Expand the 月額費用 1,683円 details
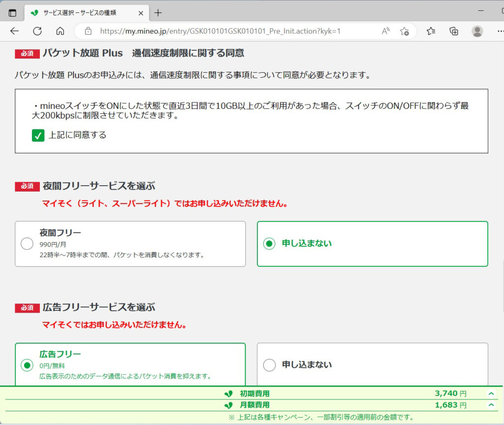This screenshot has height=425, width=504. (491, 405)
